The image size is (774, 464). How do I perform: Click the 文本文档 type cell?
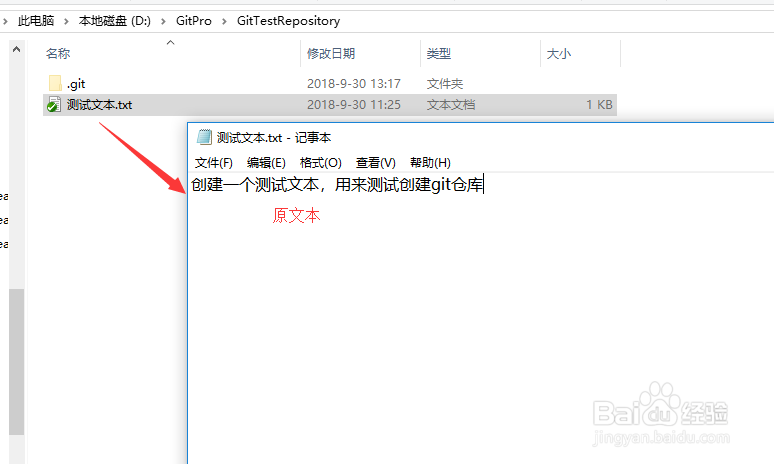451,105
